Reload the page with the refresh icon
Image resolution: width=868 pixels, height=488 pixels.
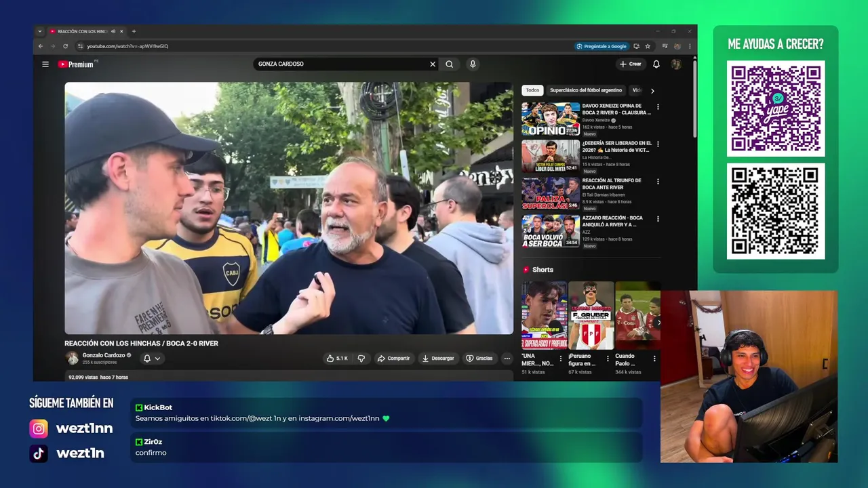click(65, 46)
